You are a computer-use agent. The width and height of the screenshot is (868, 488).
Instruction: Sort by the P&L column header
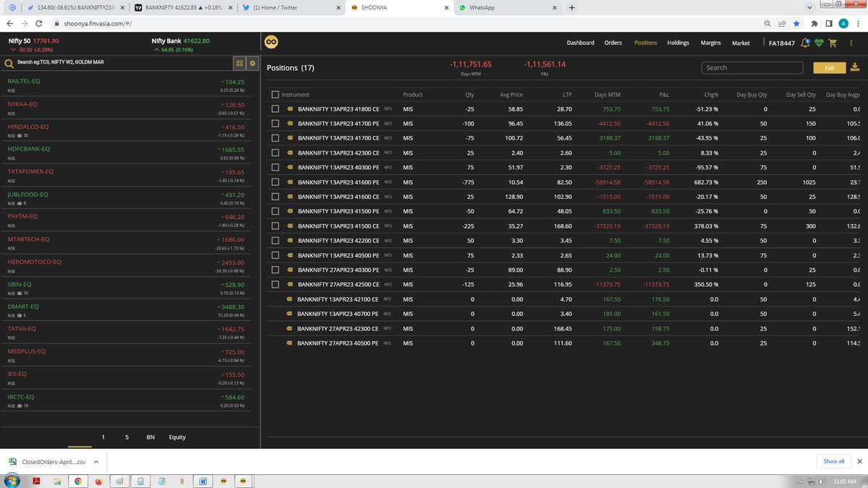(663, 95)
